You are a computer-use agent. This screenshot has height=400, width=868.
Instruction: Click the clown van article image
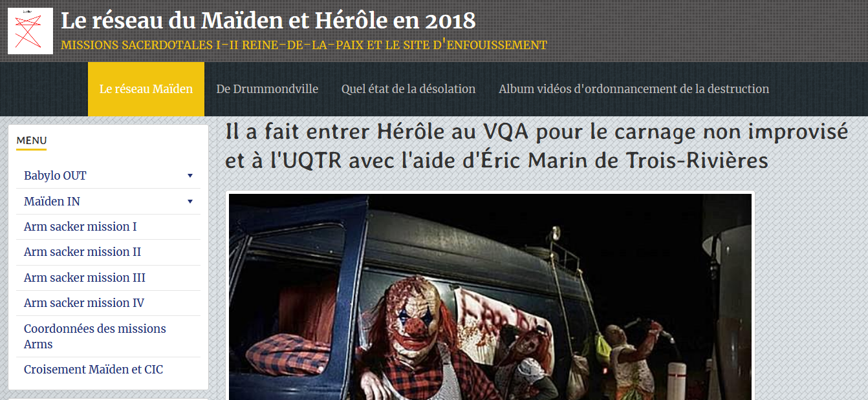click(x=490, y=297)
